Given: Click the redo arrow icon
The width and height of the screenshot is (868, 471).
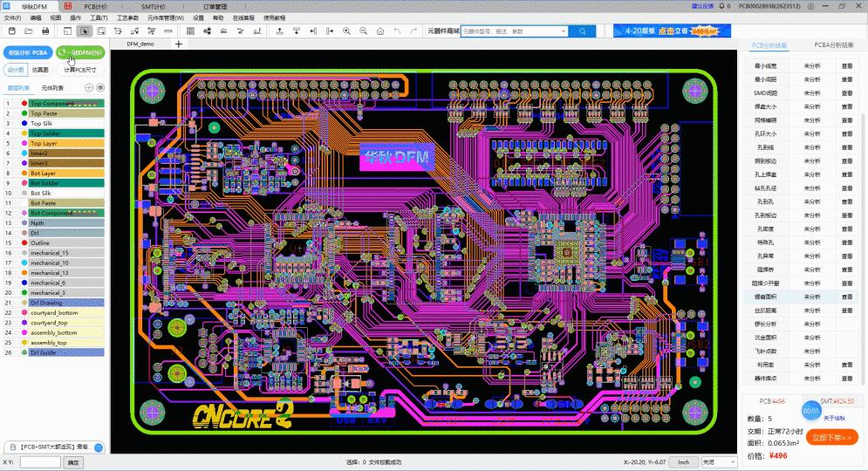Looking at the screenshot, I should pyautogui.click(x=413, y=31).
